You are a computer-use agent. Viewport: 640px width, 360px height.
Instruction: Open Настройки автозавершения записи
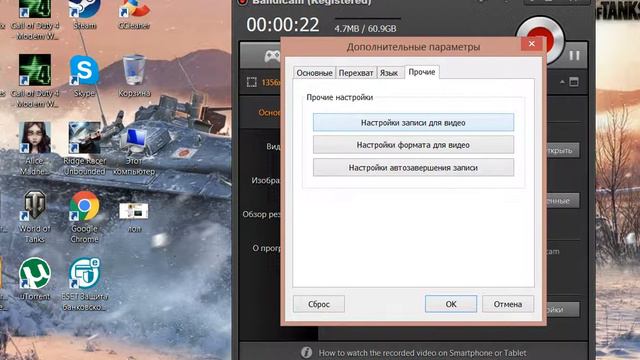pyautogui.click(x=413, y=168)
